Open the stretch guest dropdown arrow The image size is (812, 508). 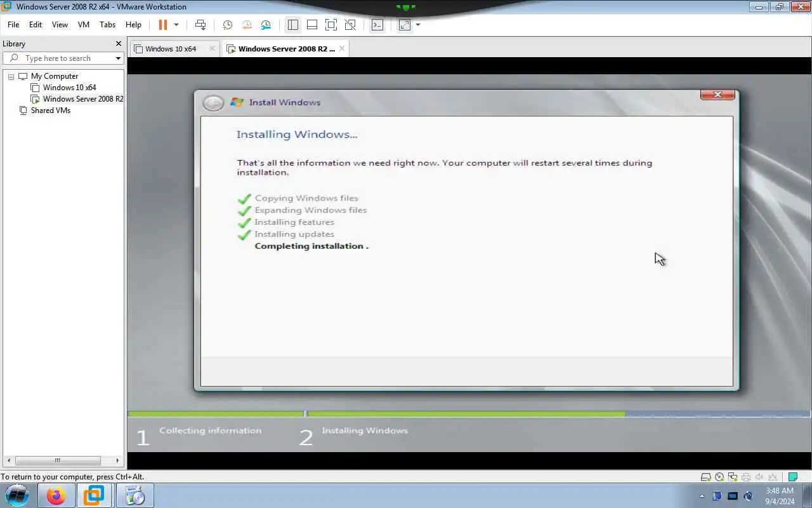click(x=418, y=25)
